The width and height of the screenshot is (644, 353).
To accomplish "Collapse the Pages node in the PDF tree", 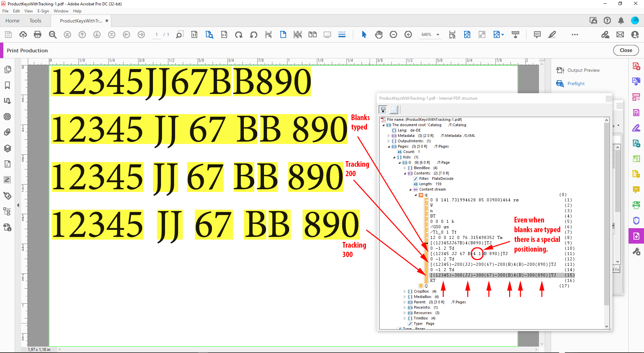I will click(x=388, y=146).
